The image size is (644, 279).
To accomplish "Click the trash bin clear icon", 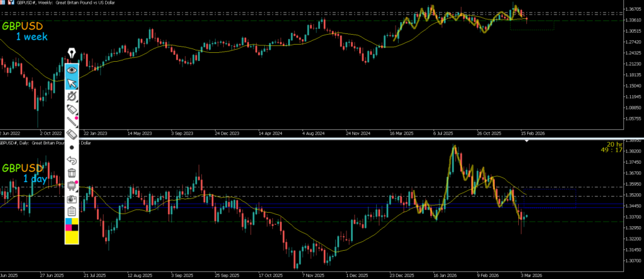I will click(72, 173).
